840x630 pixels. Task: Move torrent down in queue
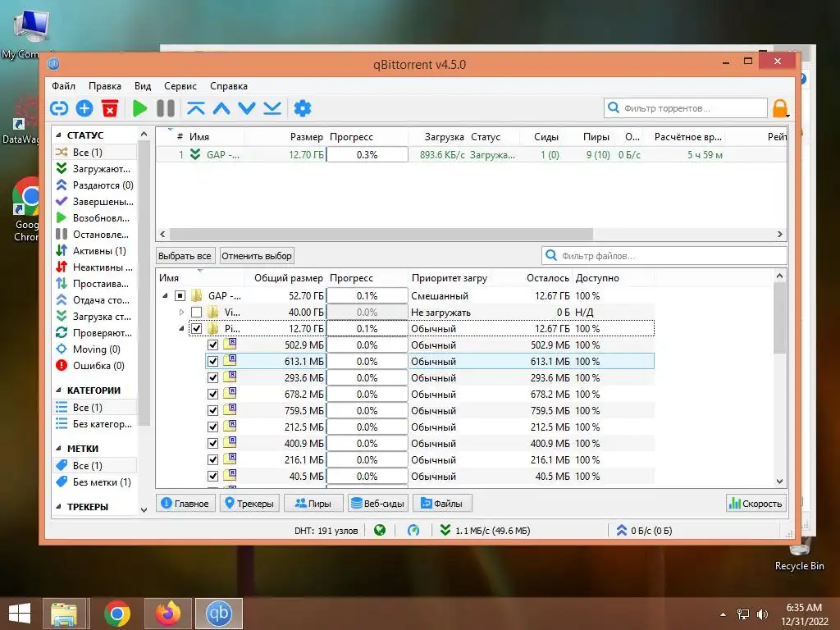click(247, 109)
